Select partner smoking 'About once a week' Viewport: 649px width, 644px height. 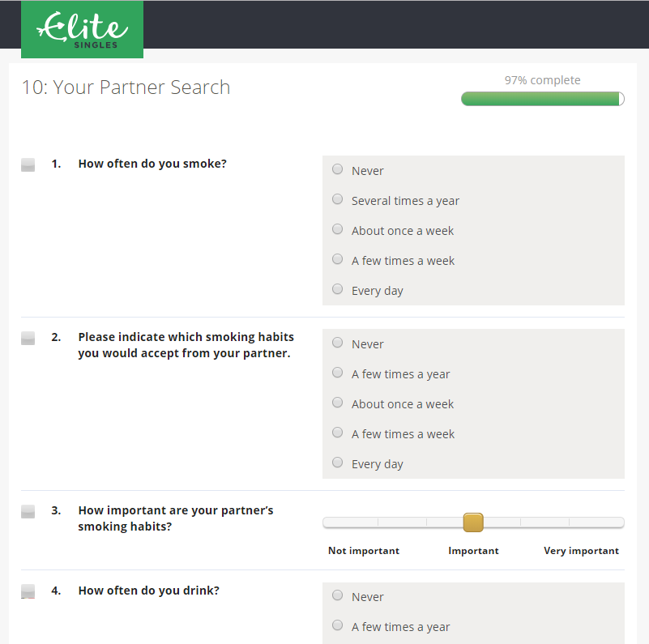tap(338, 403)
